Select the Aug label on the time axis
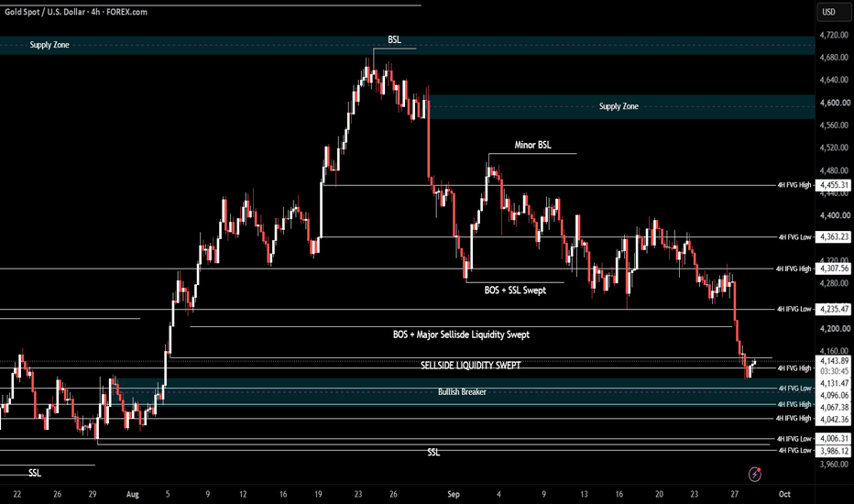The width and height of the screenshot is (854, 504). point(132,494)
